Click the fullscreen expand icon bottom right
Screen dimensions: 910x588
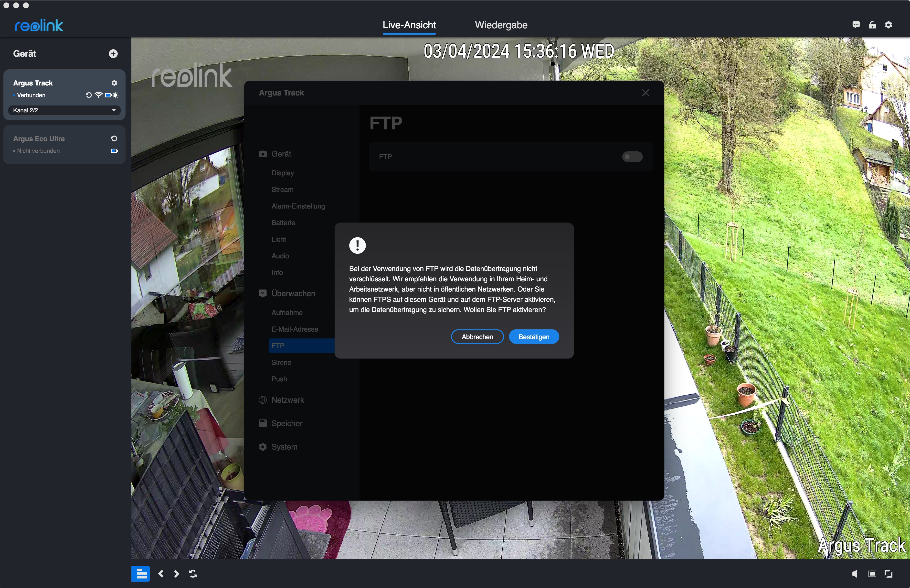[888, 574]
